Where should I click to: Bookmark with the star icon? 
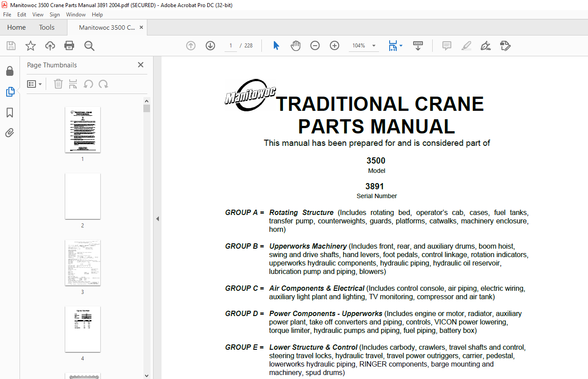(x=31, y=46)
